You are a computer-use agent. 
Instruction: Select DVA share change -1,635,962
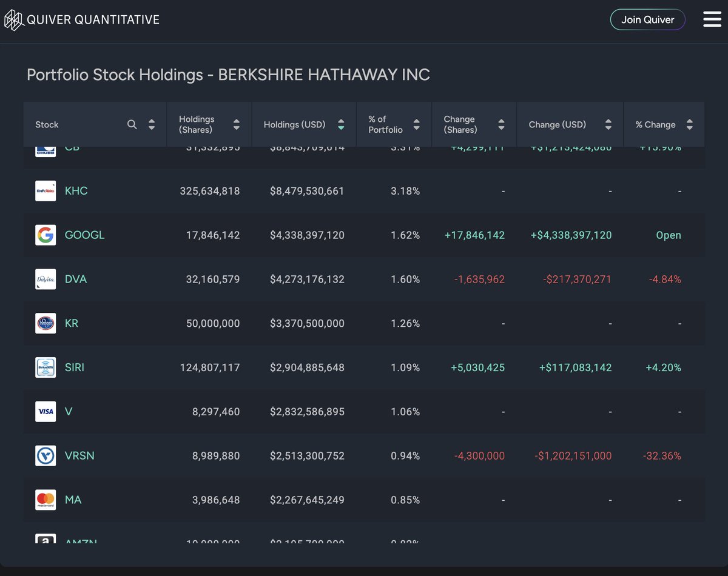tap(480, 280)
